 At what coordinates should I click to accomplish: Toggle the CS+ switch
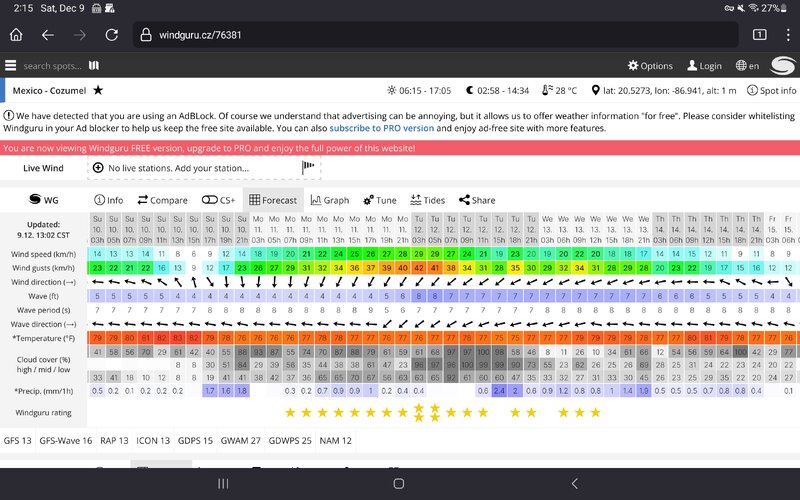coord(218,200)
